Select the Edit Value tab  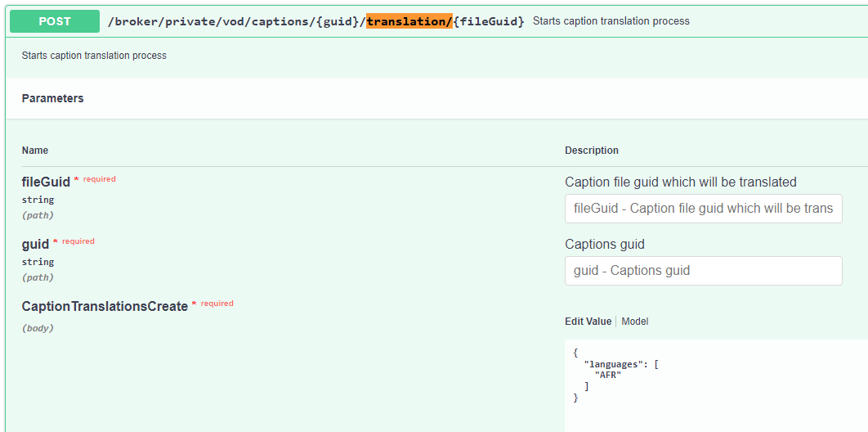[588, 322]
